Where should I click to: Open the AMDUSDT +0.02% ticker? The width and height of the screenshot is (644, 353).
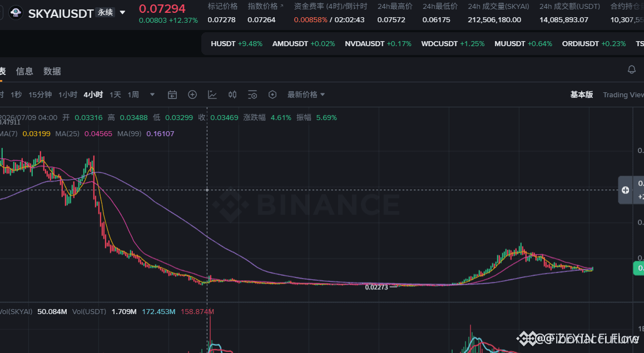click(x=304, y=43)
